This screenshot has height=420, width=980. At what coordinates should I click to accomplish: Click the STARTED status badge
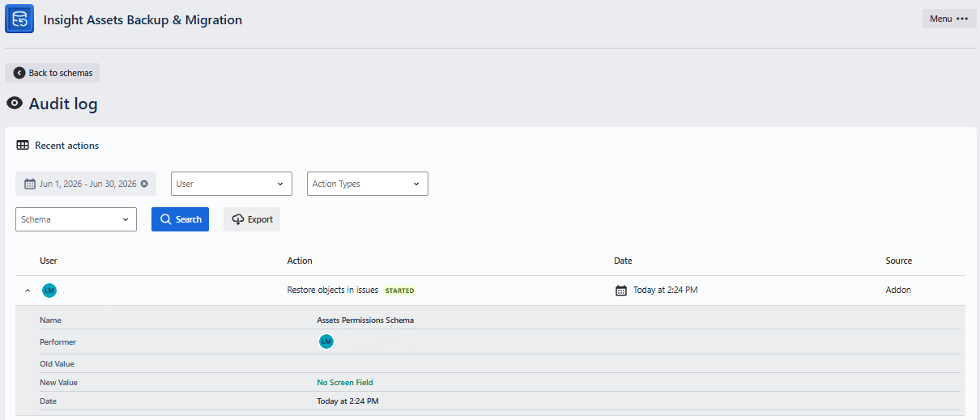point(399,291)
